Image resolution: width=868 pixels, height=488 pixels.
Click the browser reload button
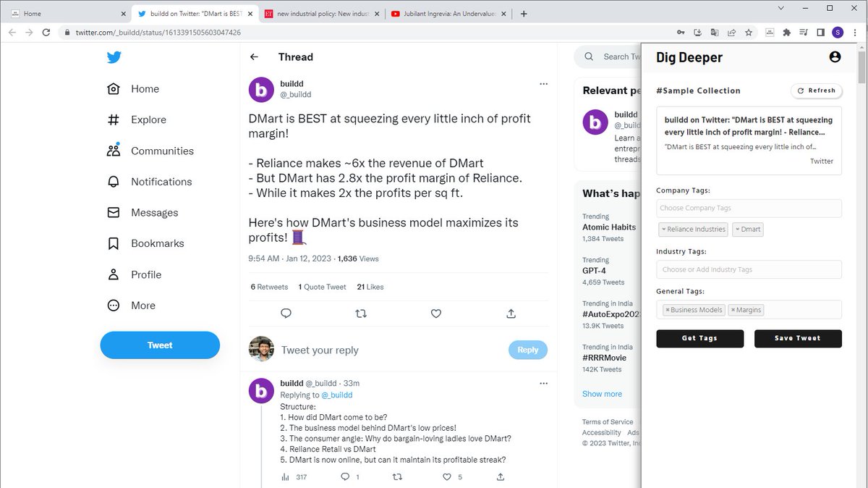tap(46, 33)
